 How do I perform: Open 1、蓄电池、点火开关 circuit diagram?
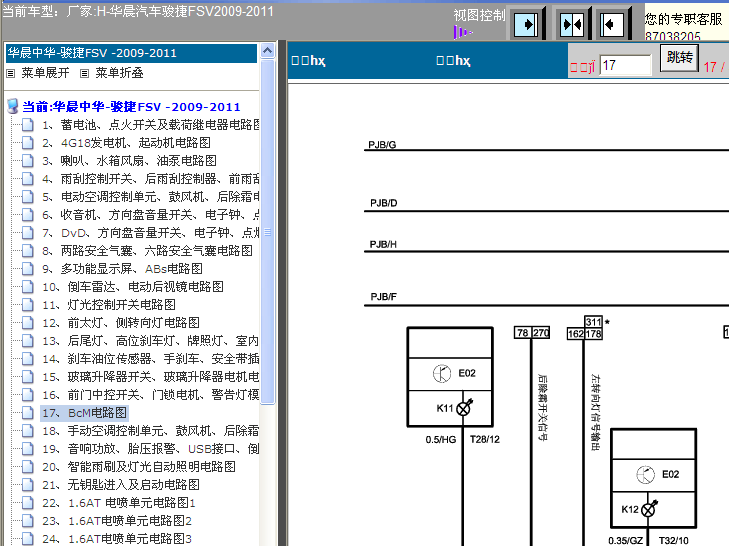pos(151,125)
